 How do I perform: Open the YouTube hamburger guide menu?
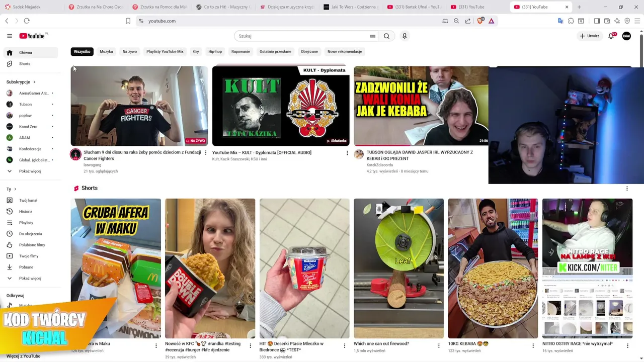tap(9, 36)
